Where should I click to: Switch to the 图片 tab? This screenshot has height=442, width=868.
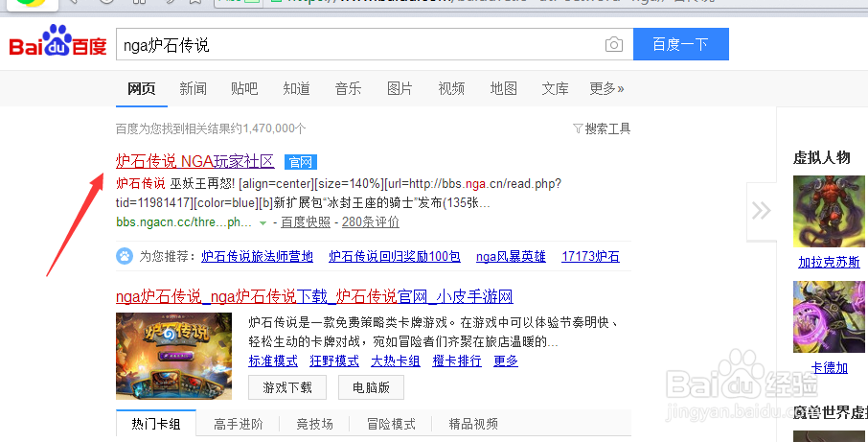click(x=400, y=88)
